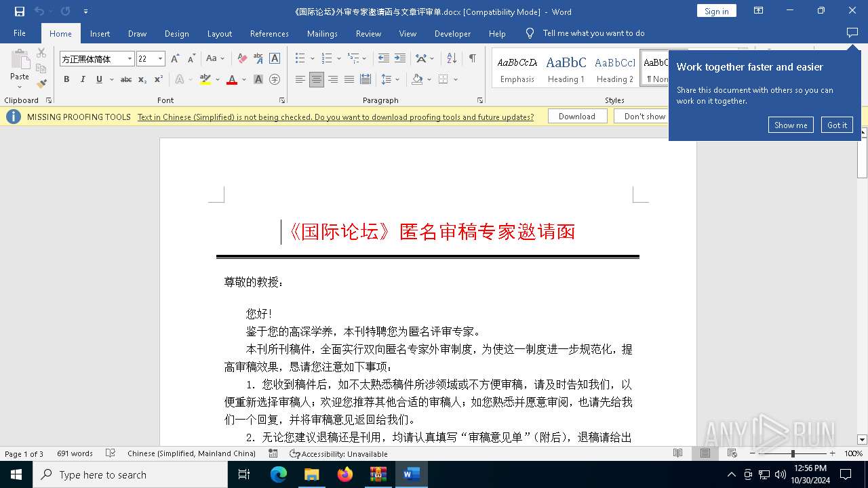This screenshot has height=488, width=868.
Task: Apply superscript formatting
Action: coord(159,79)
